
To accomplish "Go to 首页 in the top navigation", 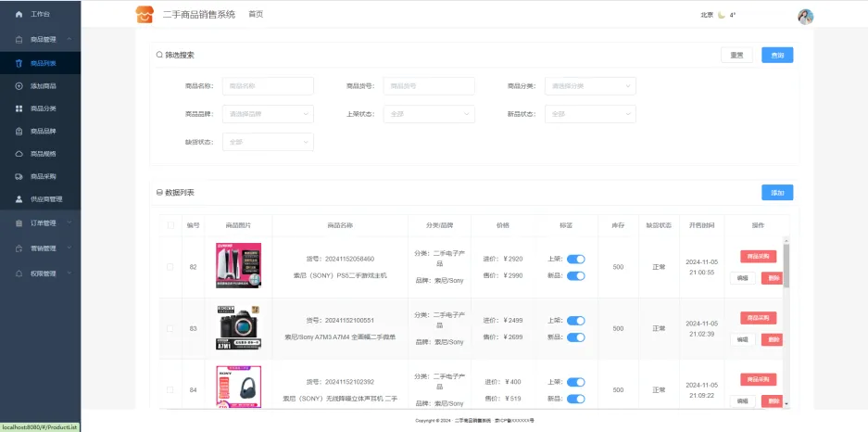I will (256, 15).
